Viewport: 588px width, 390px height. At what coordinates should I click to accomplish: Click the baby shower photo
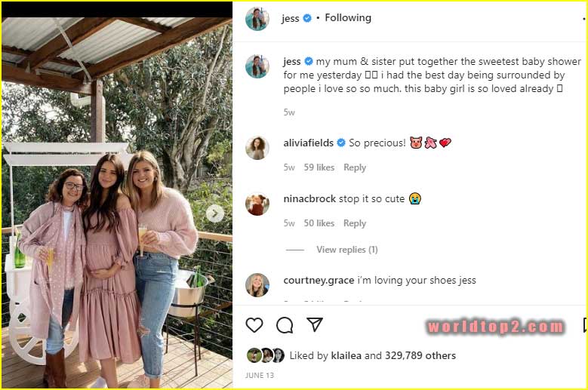click(x=113, y=226)
